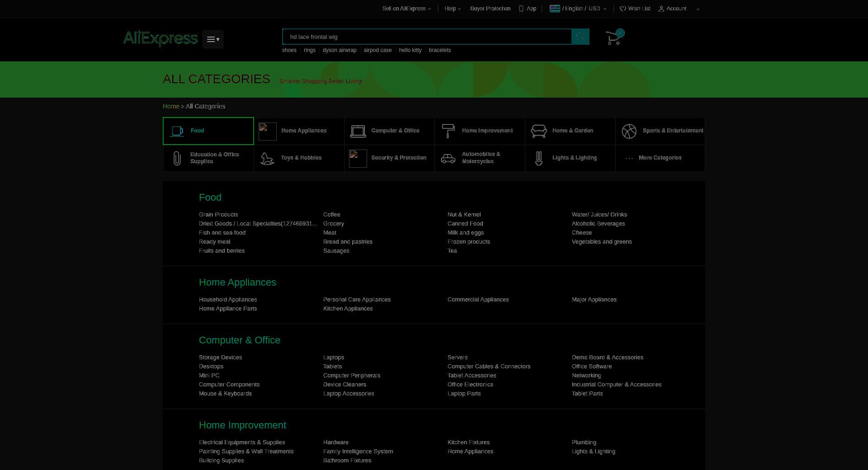This screenshot has height=470, width=868.
Task: Click the Home Appliances category image
Action: point(268,132)
